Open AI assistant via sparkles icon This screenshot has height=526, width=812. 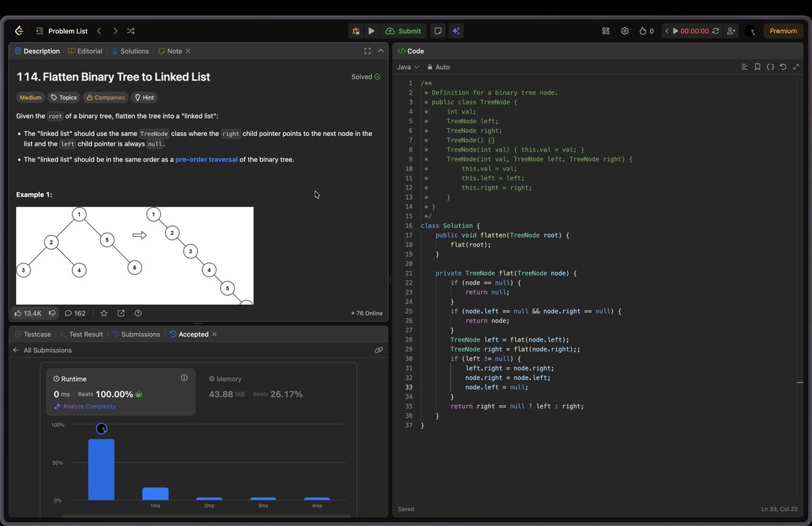[x=455, y=30]
